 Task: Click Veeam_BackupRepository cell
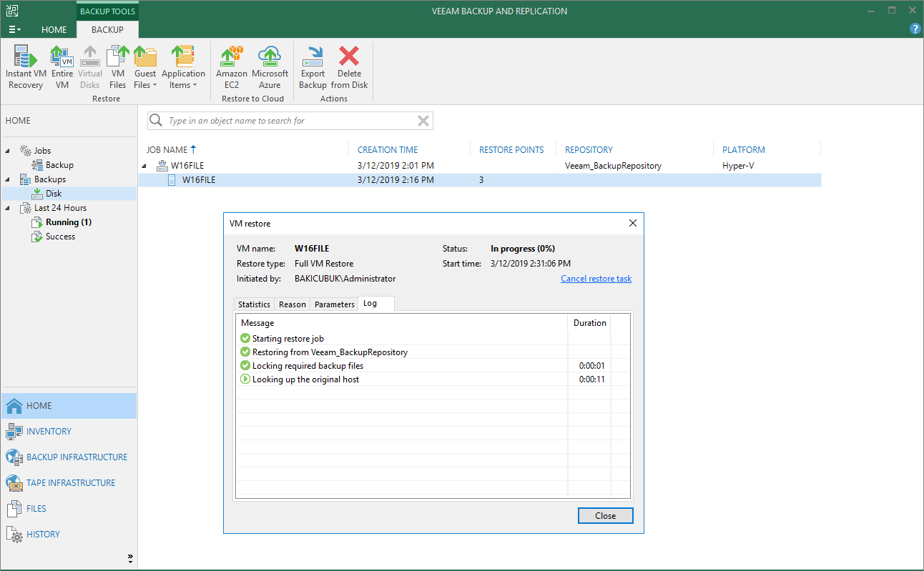[613, 166]
